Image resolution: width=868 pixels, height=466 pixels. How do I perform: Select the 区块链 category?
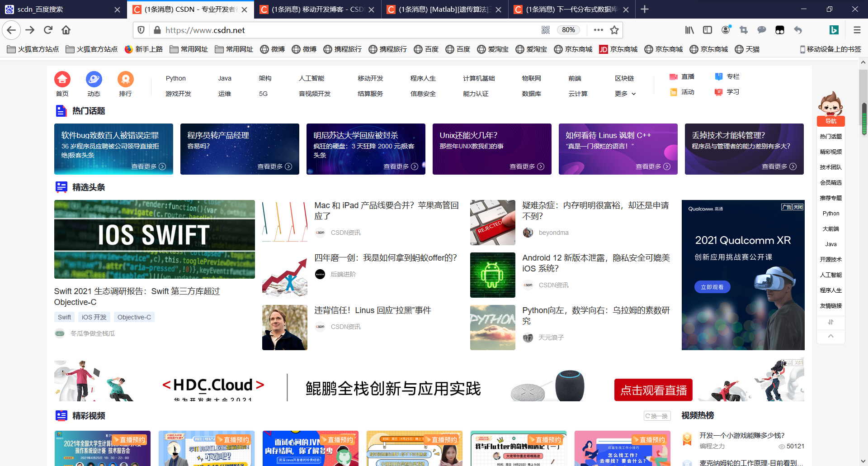(624, 78)
